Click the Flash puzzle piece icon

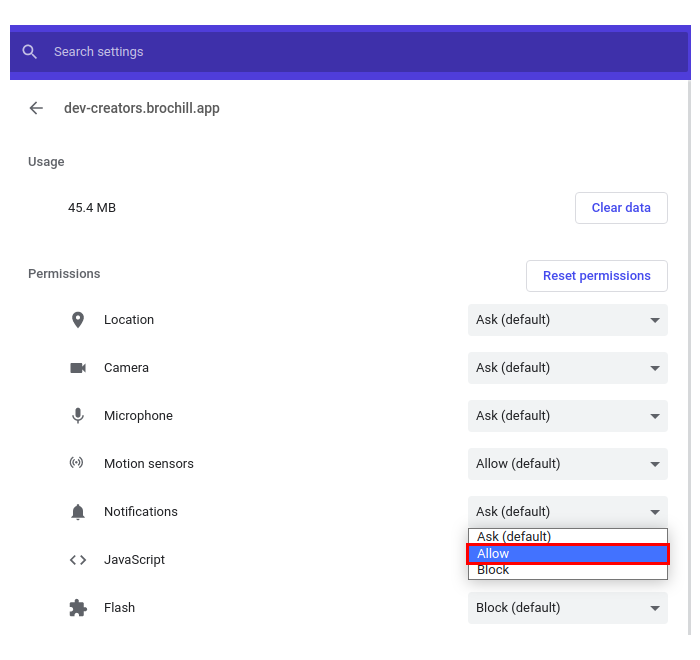[78, 608]
